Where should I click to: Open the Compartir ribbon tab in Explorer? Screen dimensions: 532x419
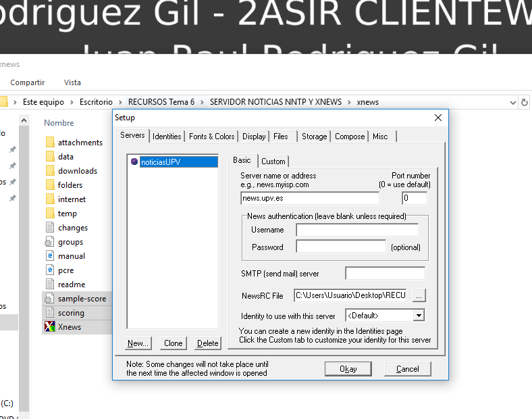pos(28,82)
